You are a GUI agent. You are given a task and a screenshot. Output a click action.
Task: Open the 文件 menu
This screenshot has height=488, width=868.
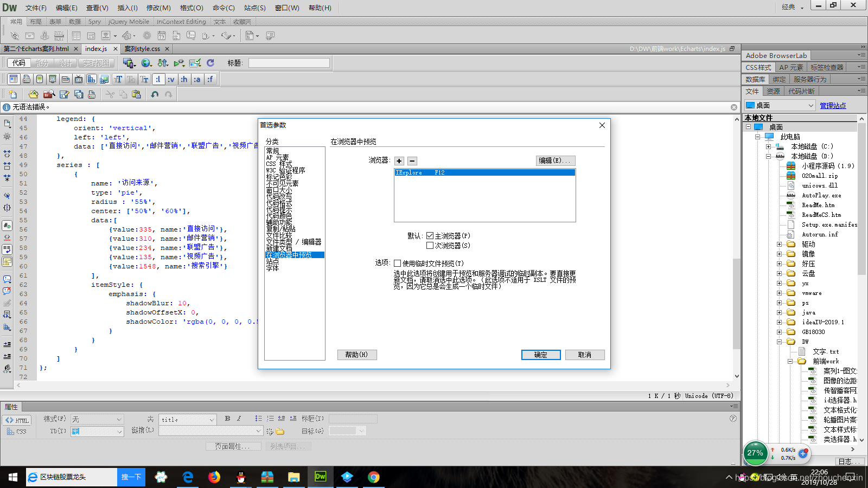(x=36, y=8)
